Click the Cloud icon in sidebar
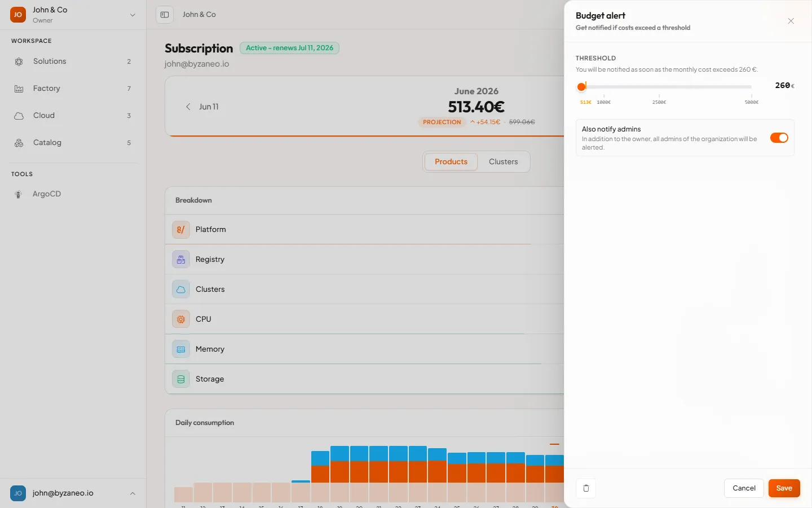 (x=19, y=116)
